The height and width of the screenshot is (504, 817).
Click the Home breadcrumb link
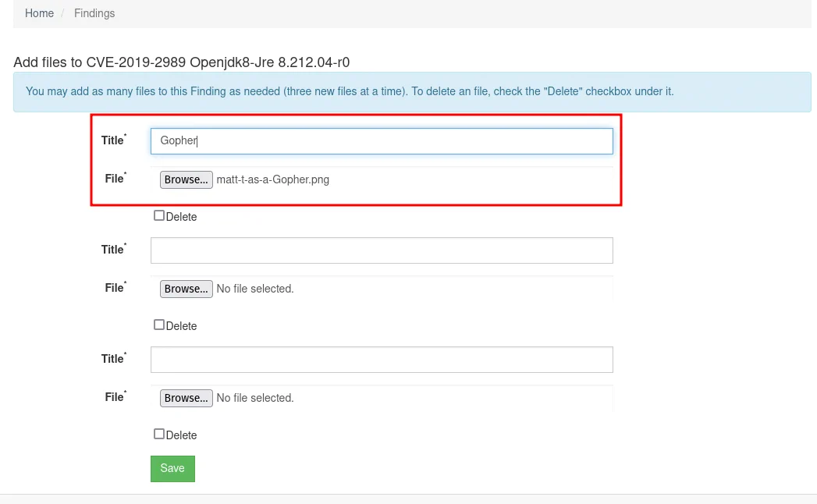coord(39,13)
